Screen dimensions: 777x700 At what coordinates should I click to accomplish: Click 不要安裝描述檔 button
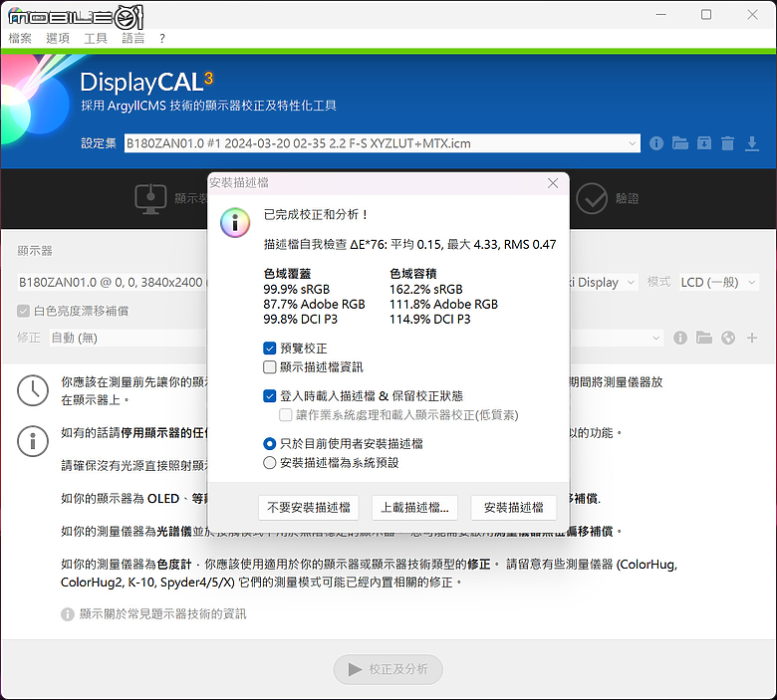click(x=309, y=507)
